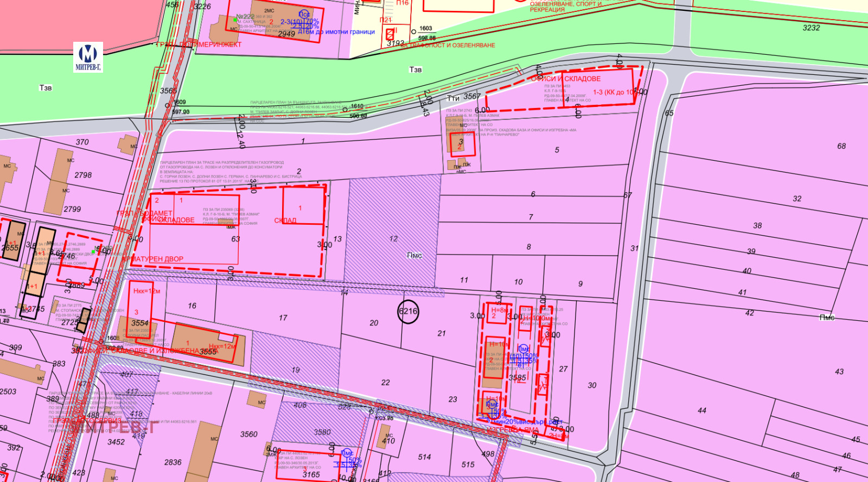This screenshot has height=482, width=868.
Task: Select parcel 3560
Action: pos(249,434)
